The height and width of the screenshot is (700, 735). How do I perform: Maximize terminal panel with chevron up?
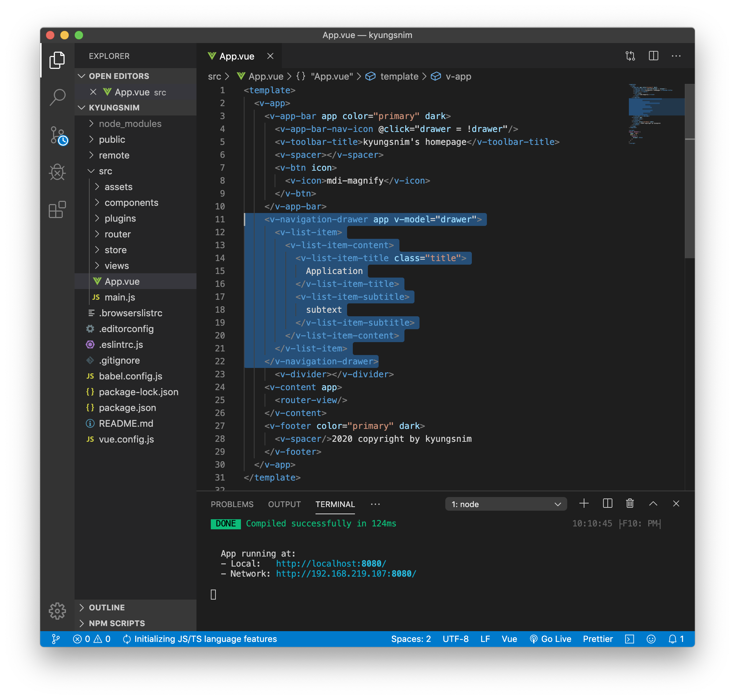click(x=653, y=503)
